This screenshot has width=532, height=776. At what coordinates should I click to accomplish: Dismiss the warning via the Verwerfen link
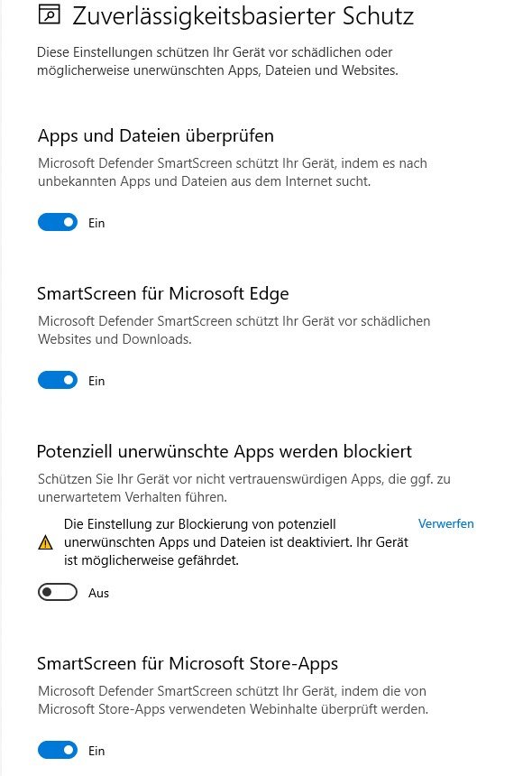tap(445, 523)
